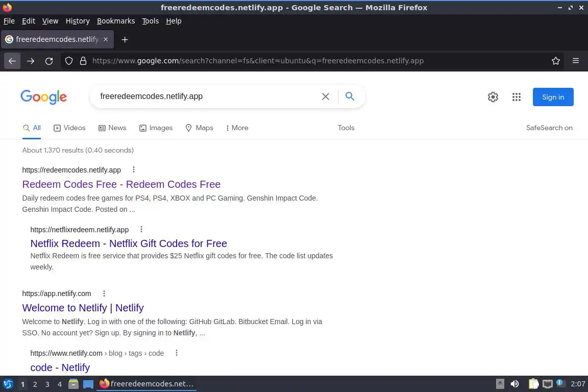Click the netflixredeem.netlify.app URL text

pos(80,230)
